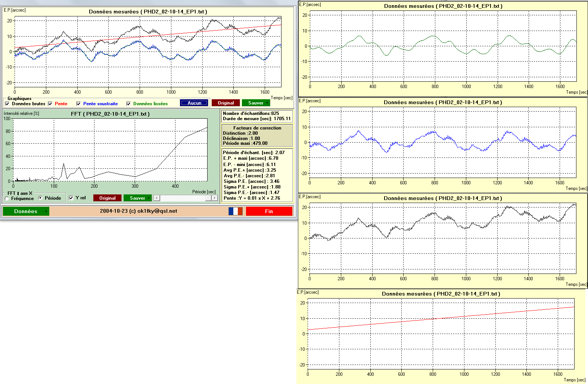Click the Intensité relative [%] axis label
588x384 pixels.
(21, 113)
